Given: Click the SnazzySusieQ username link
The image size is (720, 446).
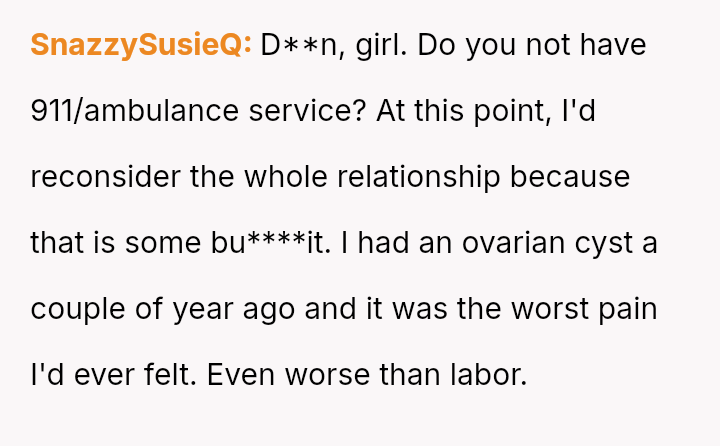Looking at the screenshot, I should tap(140, 46).
